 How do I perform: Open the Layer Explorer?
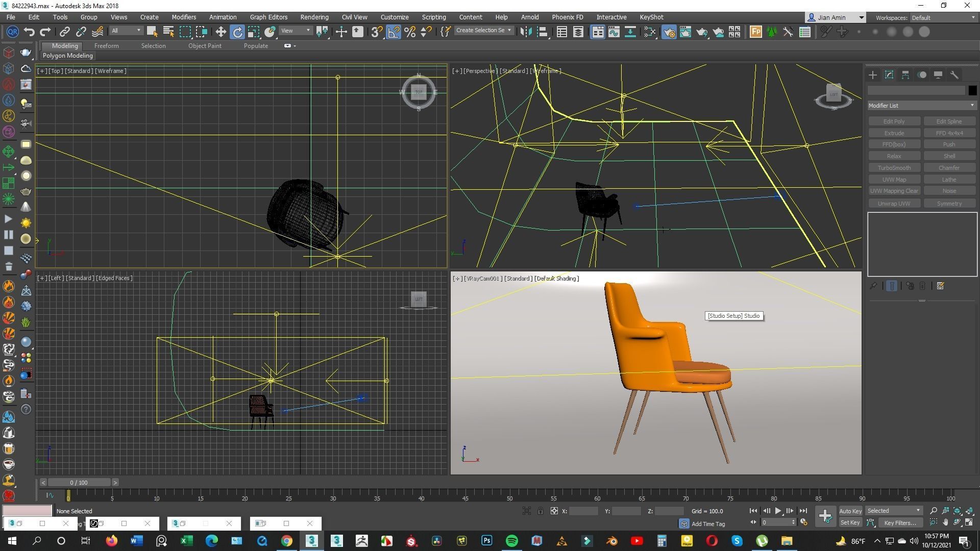pos(578,32)
